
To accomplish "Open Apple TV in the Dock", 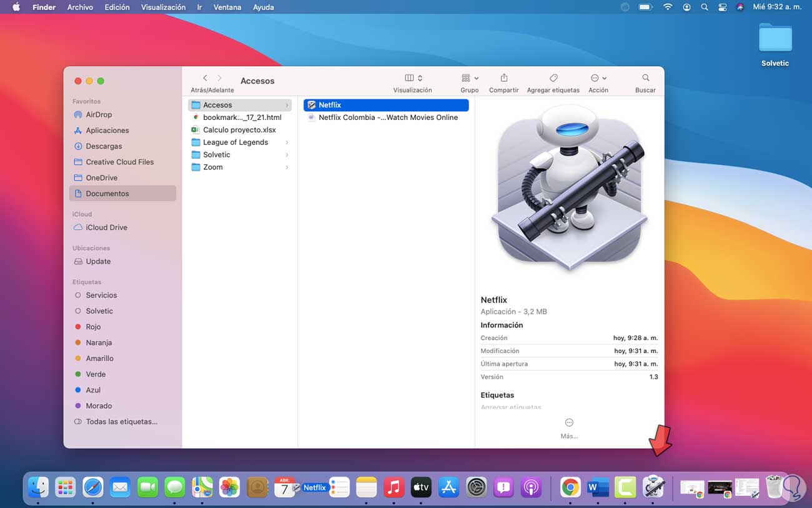I will (421, 487).
